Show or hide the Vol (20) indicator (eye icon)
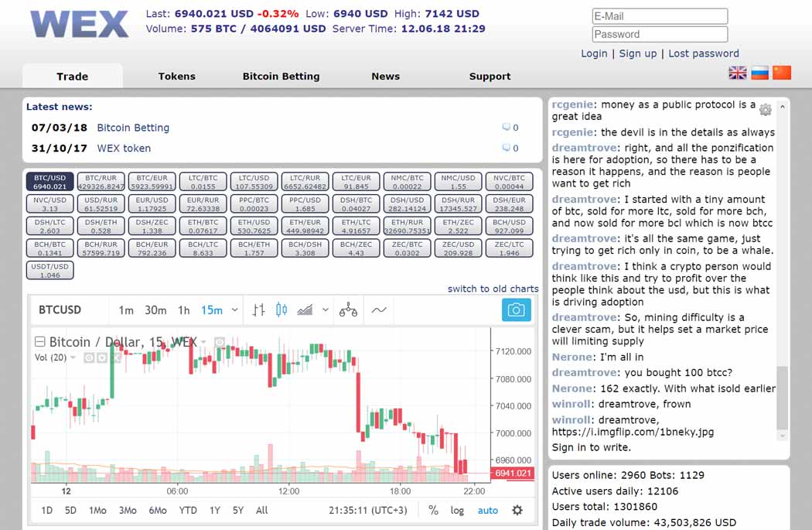This screenshot has width=812, height=530. [89, 357]
